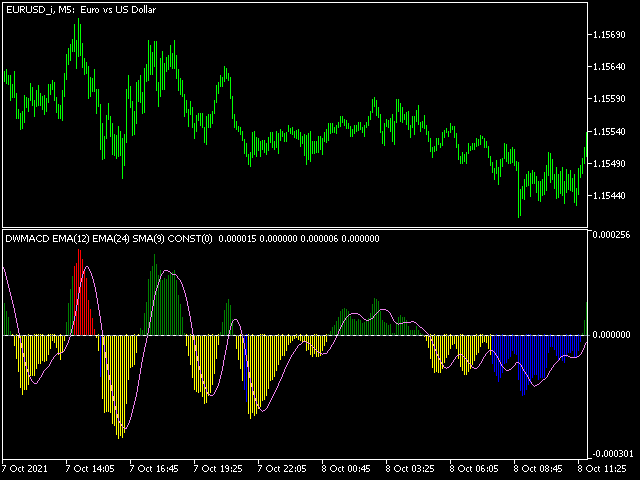Click the divider between chart and indicator
The width and height of the screenshot is (640, 480).
[300, 228]
